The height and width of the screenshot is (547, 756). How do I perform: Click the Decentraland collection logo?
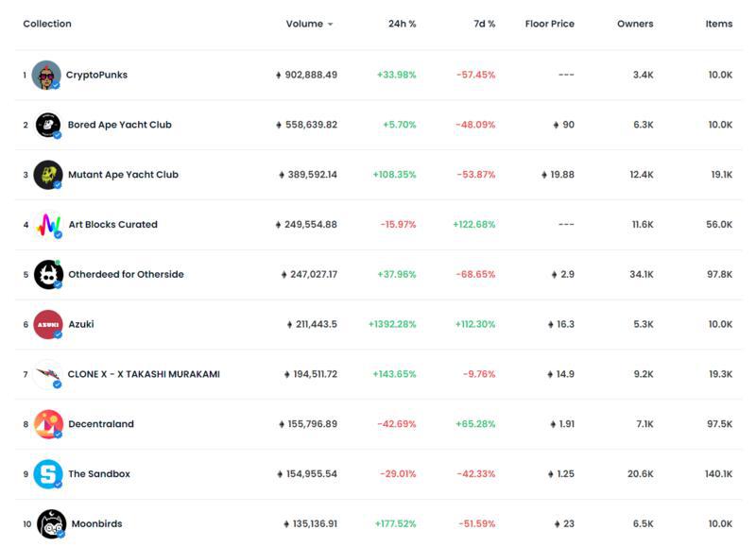[x=48, y=424]
